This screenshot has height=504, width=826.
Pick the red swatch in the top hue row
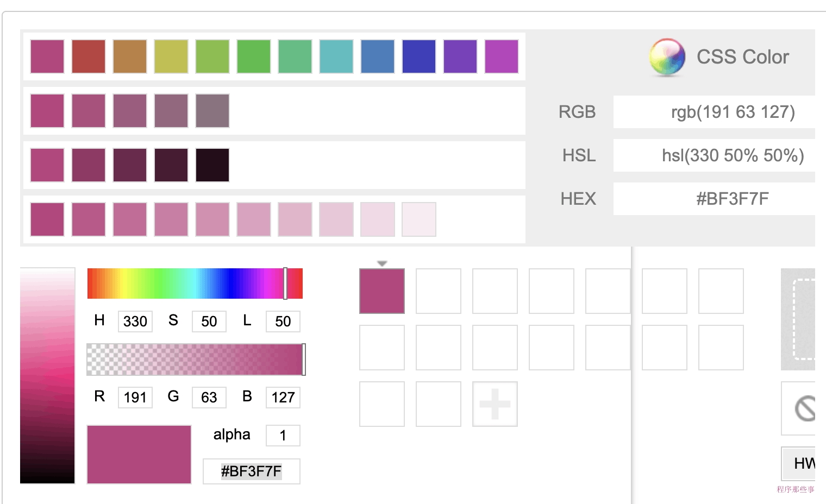pyautogui.click(x=89, y=56)
